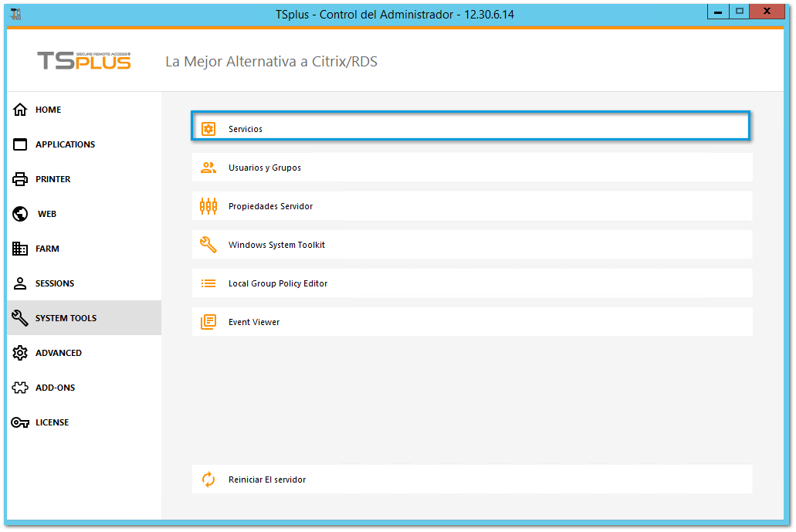
Task: Click the app icon in title bar
Action: 15,14
